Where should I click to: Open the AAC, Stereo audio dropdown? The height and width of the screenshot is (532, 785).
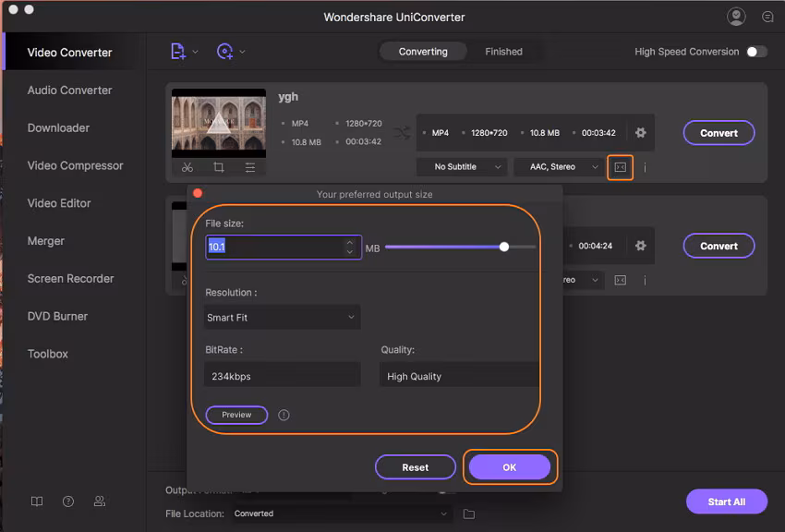pyautogui.click(x=560, y=166)
